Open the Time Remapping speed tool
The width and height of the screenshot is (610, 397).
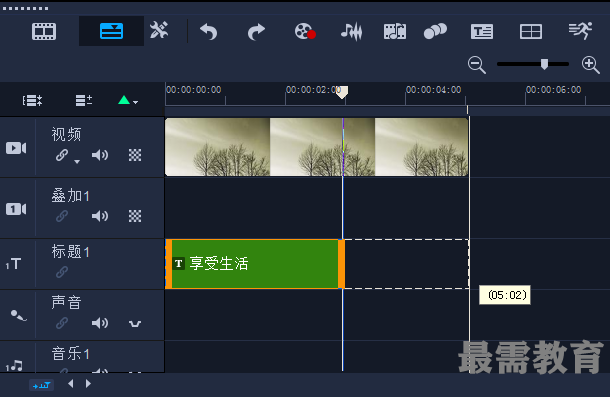[580, 31]
